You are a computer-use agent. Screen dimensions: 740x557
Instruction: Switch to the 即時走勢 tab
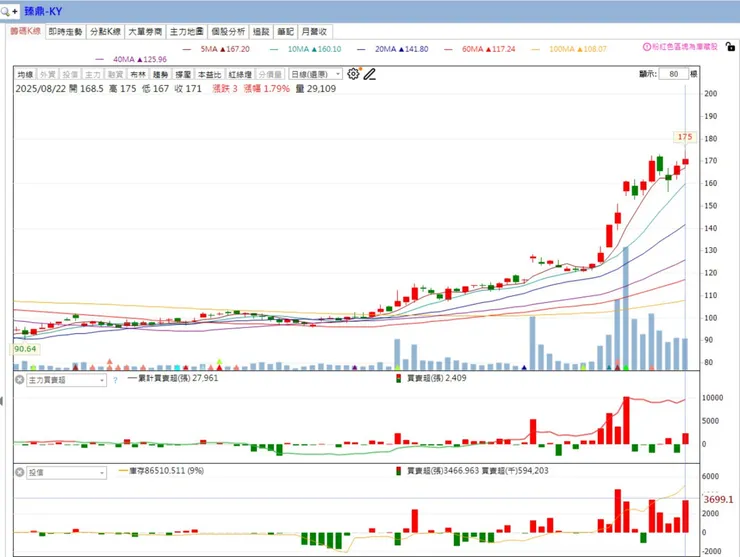(x=66, y=32)
